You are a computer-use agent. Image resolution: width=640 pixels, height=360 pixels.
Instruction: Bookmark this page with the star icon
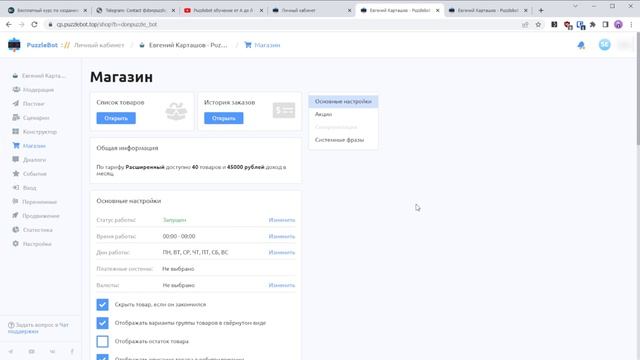[538, 24]
